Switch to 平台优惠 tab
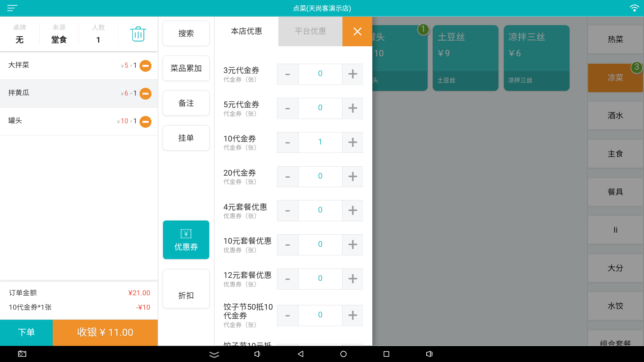The width and height of the screenshot is (644, 362). [310, 32]
